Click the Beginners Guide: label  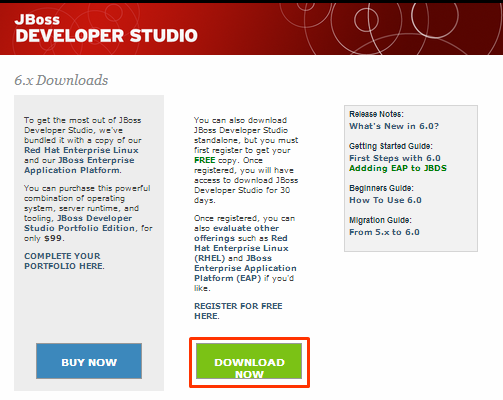click(x=381, y=188)
